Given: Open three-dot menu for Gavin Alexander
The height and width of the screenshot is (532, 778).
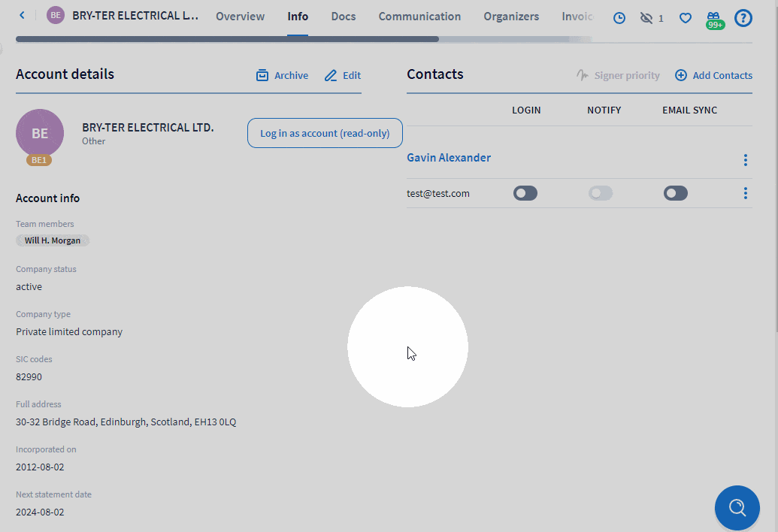Looking at the screenshot, I should [x=745, y=160].
